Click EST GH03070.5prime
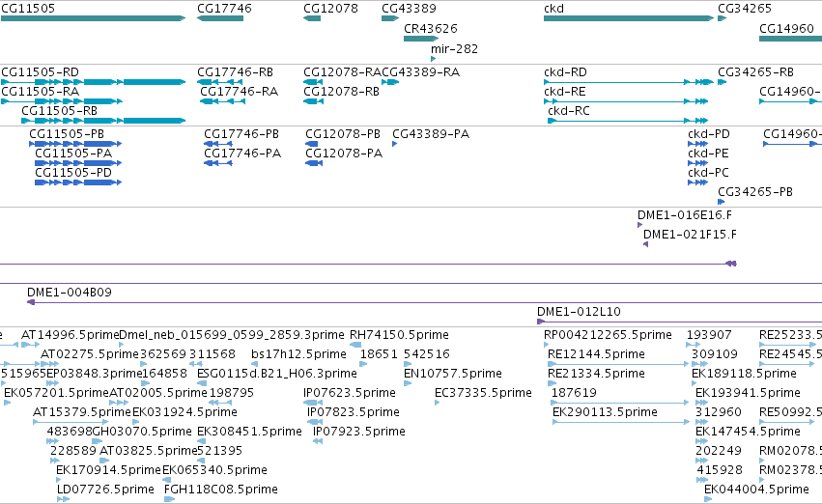The height and width of the screenshot is (504, 822). coord(97,441)
